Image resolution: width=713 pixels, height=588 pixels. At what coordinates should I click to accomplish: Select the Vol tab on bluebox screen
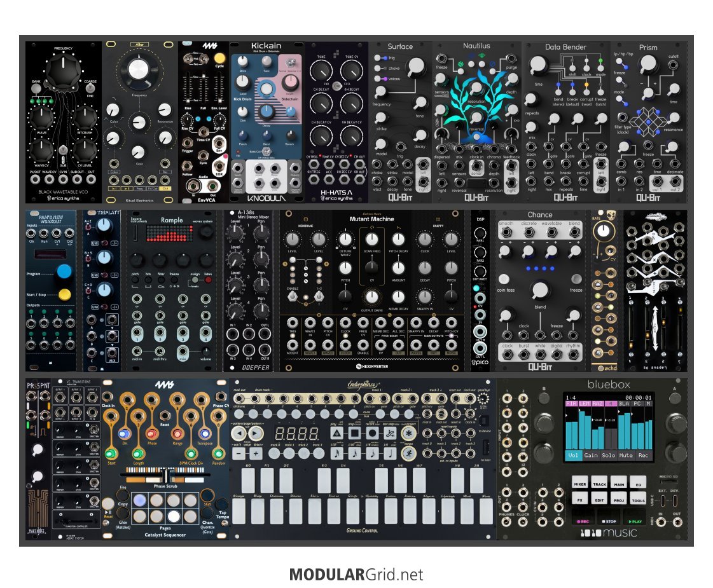[574, 455]
